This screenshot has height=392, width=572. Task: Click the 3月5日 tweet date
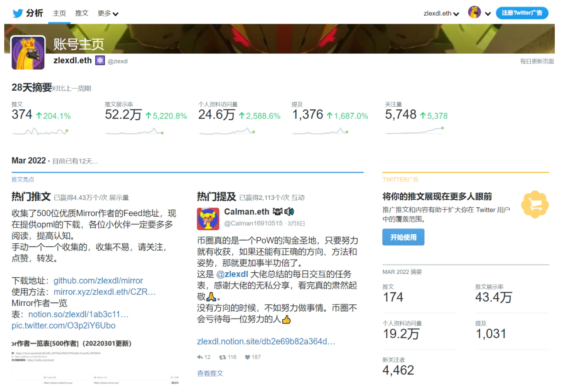(296, 224)
